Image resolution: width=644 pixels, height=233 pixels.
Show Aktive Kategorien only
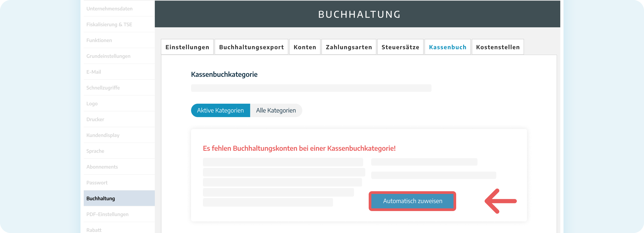click(x=221, y=110)
